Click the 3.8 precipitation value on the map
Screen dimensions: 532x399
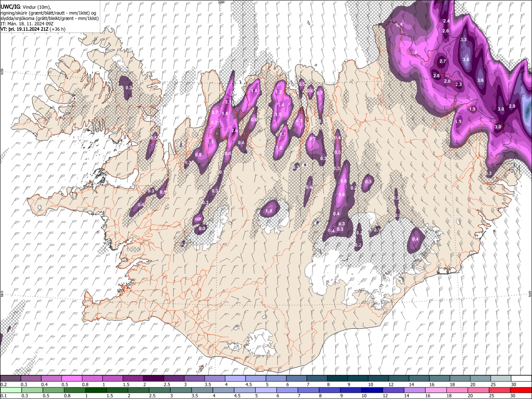click(x=466, y=59)
